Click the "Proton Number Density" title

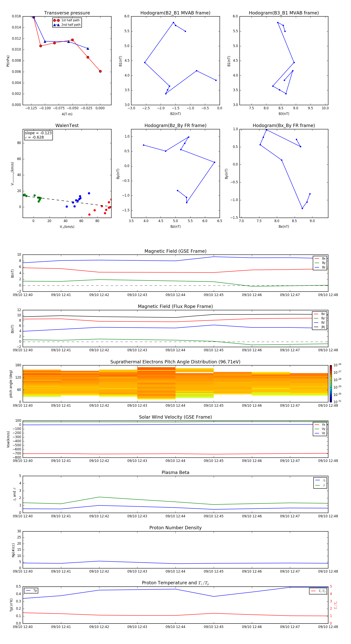pyautogui.click(x=175, y=528)
